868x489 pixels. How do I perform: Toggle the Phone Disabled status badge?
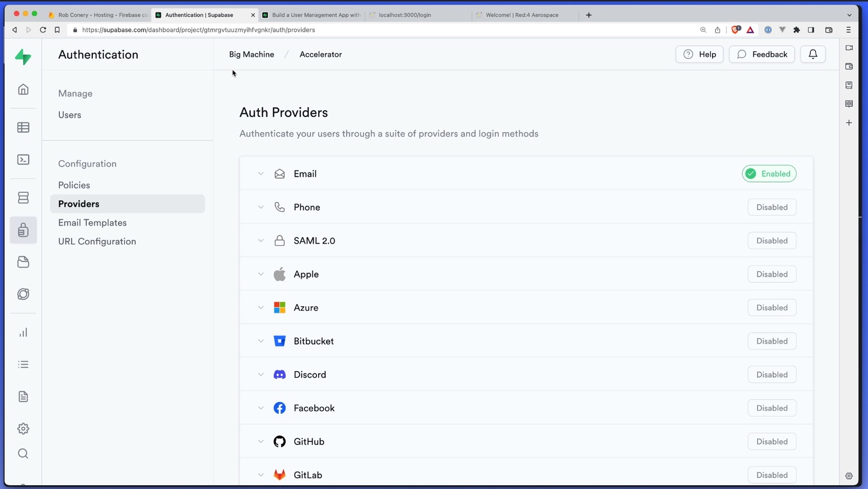tap(772, 207)
